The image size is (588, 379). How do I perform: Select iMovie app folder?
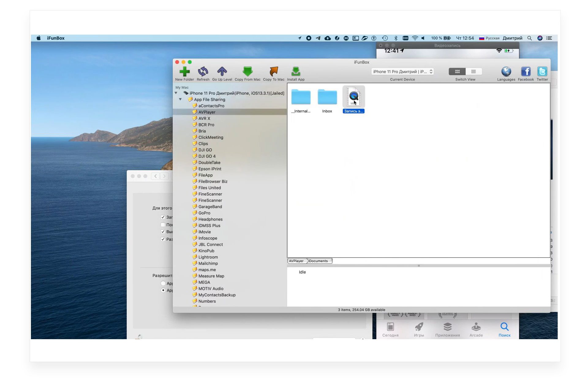click(204, 232)
